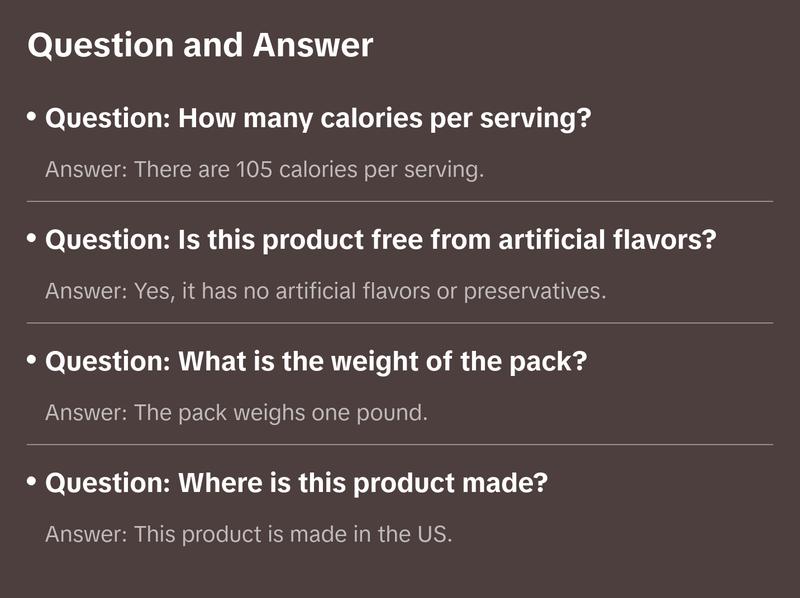This screenshot has width=800, height=598.
Task: Click the divider line below the calories answer
Action: tap(400, 201)
